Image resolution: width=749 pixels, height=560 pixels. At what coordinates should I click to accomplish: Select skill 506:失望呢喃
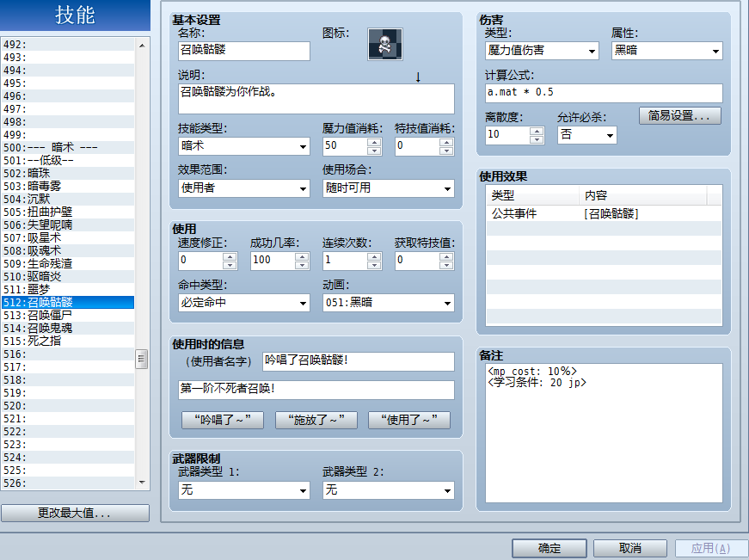tap(68, 225)
